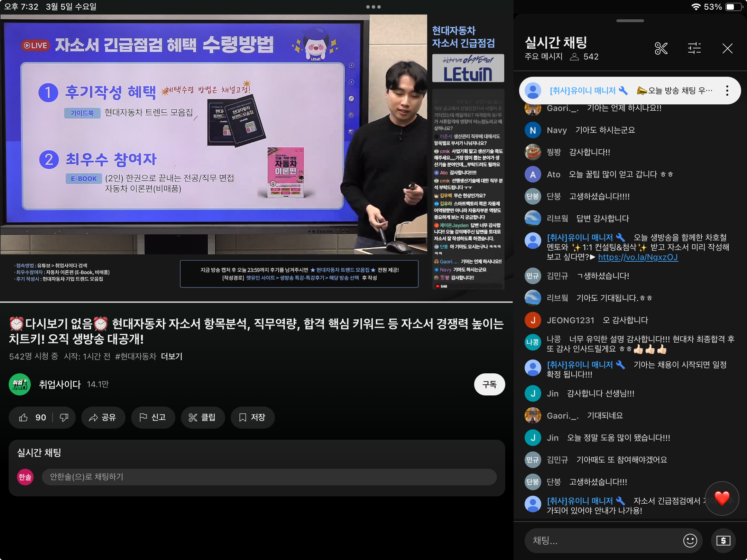
Task: Subscribe with the 구독 button
Action: coord(489,384)
